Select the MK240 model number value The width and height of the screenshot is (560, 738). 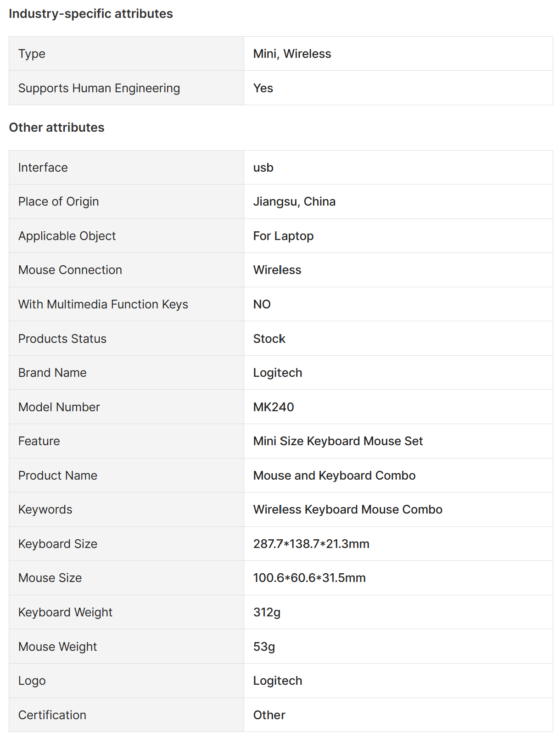tap(274, 407)
